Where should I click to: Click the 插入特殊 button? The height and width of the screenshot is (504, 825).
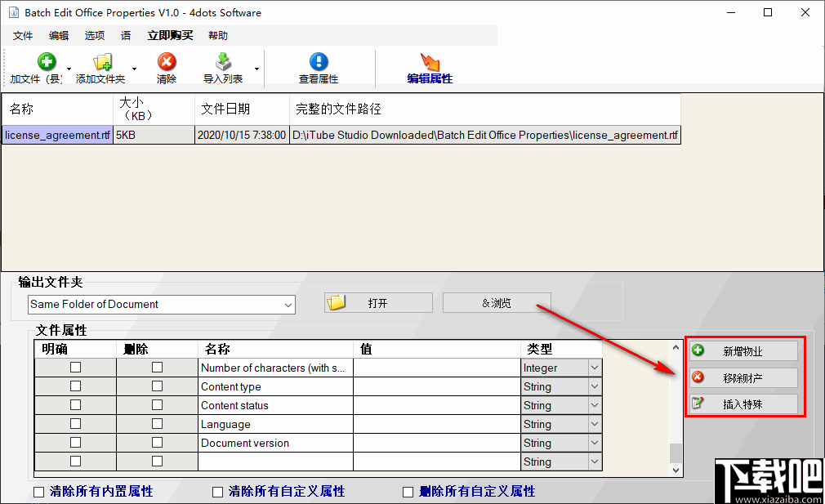coord(743,404)
